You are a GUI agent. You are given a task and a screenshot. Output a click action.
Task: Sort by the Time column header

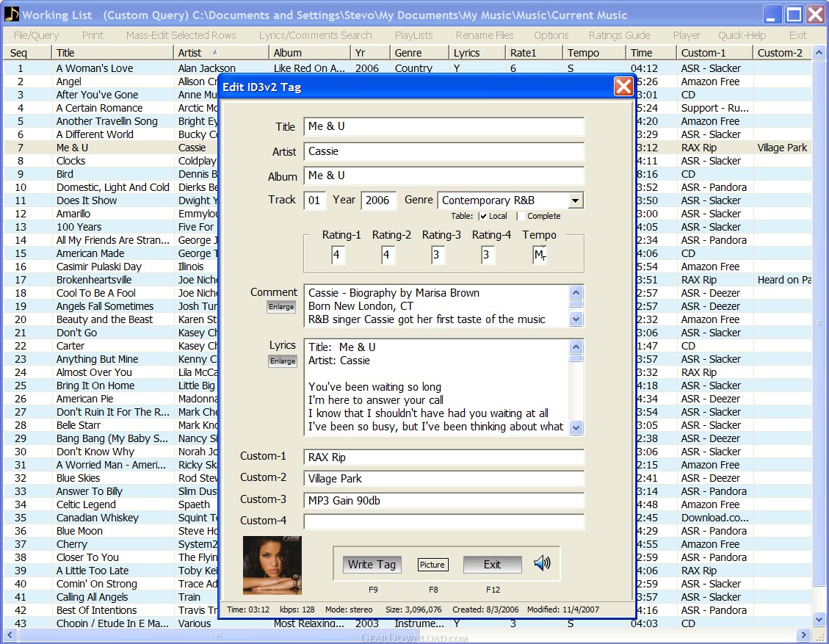click(651, 53)
